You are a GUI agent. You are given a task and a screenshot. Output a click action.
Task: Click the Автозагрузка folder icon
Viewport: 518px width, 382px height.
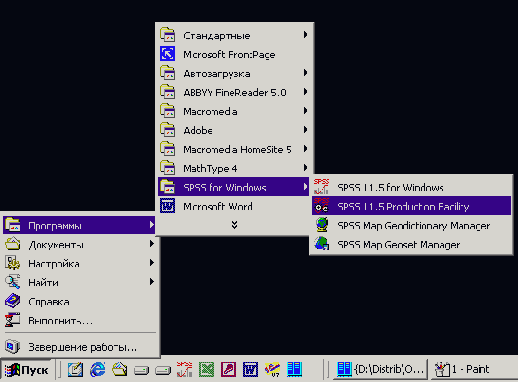point(167,73)
